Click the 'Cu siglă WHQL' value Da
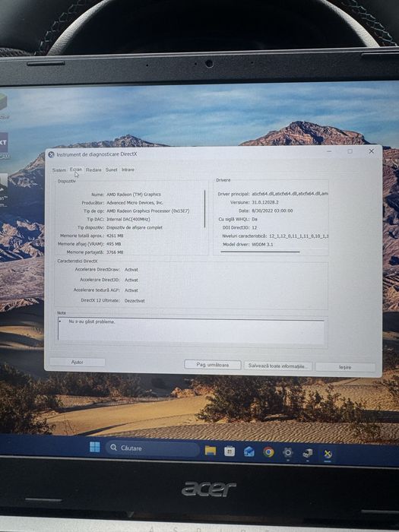This screenshot has width=399, height=532. [x=255, y=219]
